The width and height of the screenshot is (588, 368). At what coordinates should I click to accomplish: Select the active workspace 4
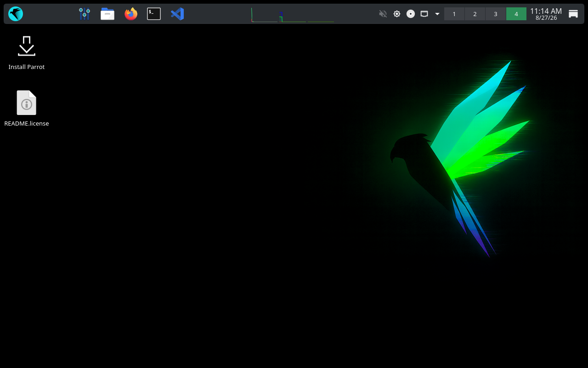[x=516, y=14]
